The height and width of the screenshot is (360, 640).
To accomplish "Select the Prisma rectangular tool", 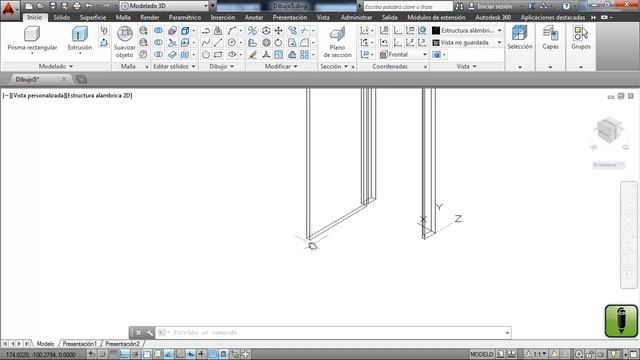I will coord(32,39).
